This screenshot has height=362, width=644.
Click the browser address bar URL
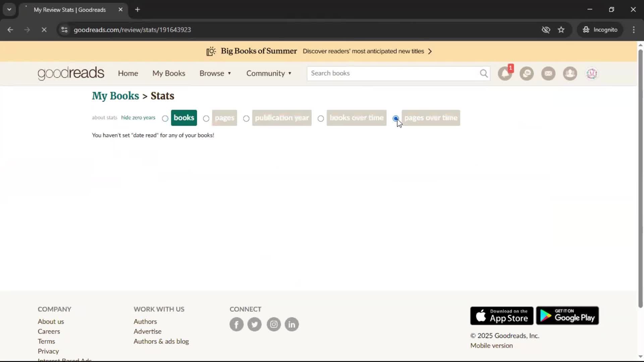[x=132, y=30]
